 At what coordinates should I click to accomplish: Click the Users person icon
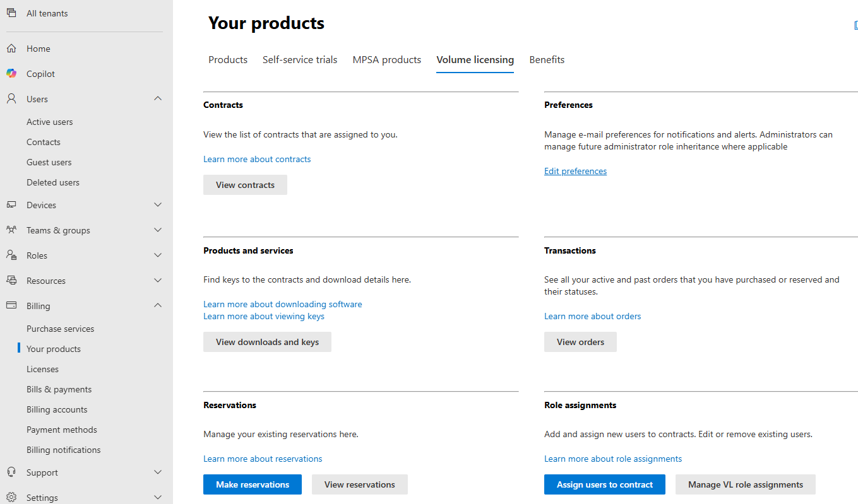11,99
